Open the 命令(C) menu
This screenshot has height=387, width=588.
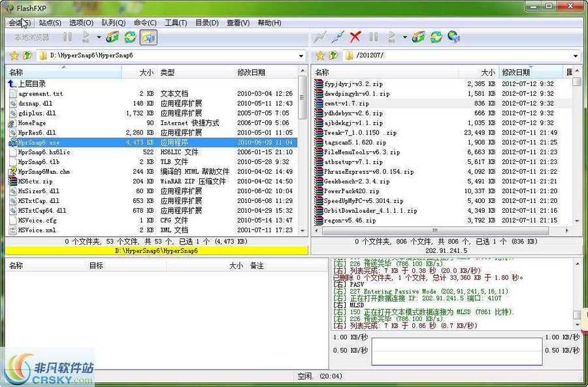(145, 23)
